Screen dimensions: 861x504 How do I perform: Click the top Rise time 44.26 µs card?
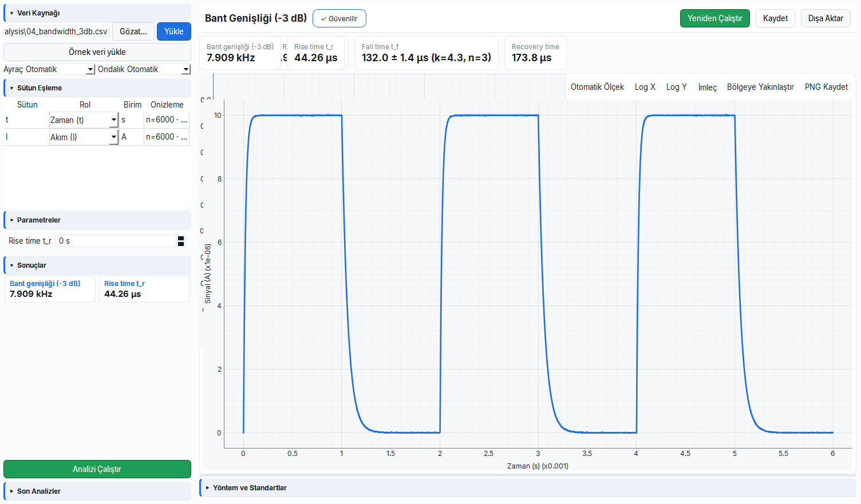[317, 53]
